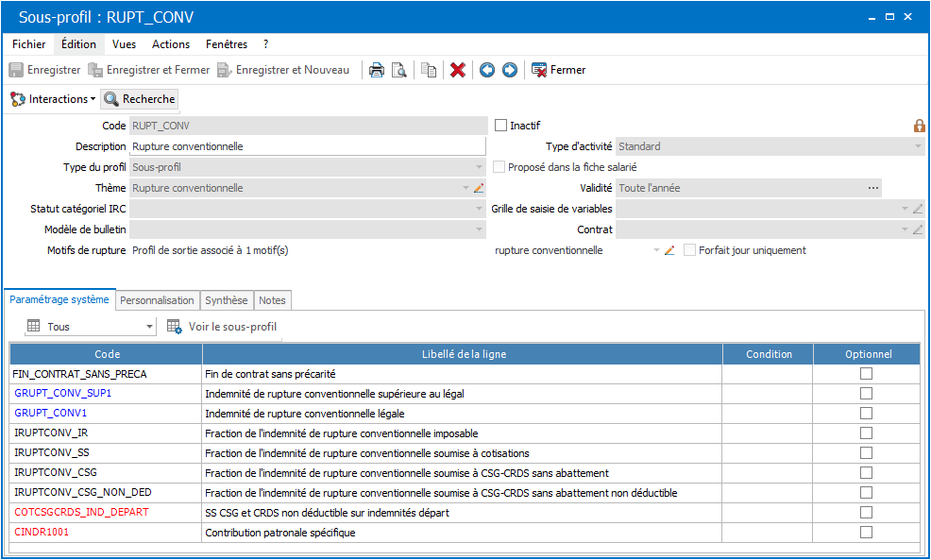This screenshot has width=931, height=560.
Task: Click the COTCSGCRDS_IND_DEPART code
Action: click(81, 512)
